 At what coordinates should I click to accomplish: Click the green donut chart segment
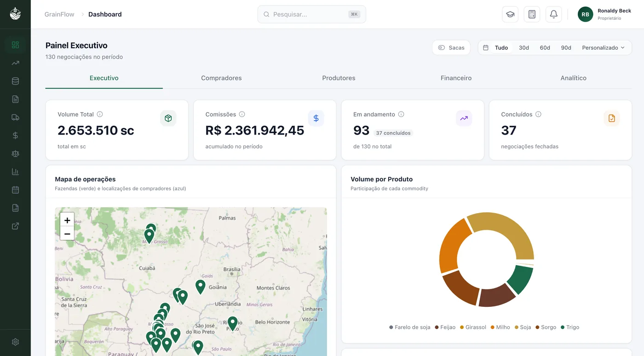pos(520,279)
